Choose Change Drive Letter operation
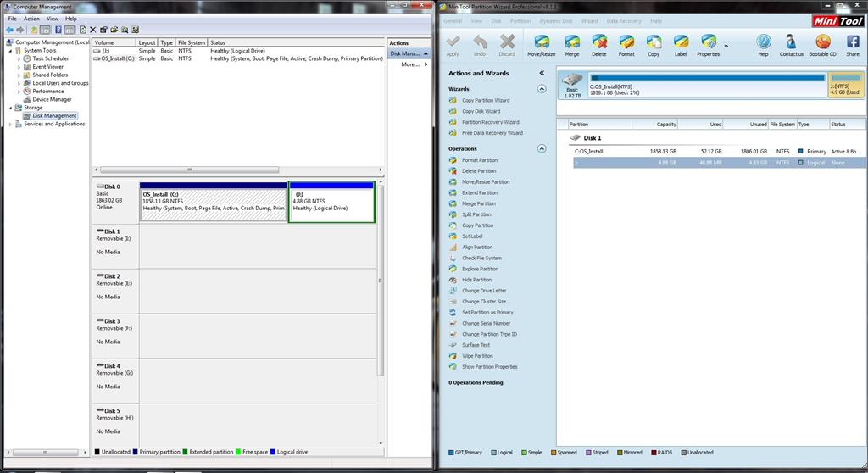The height and width of the screenshot is (473, 868). click(x=484, y=291)
